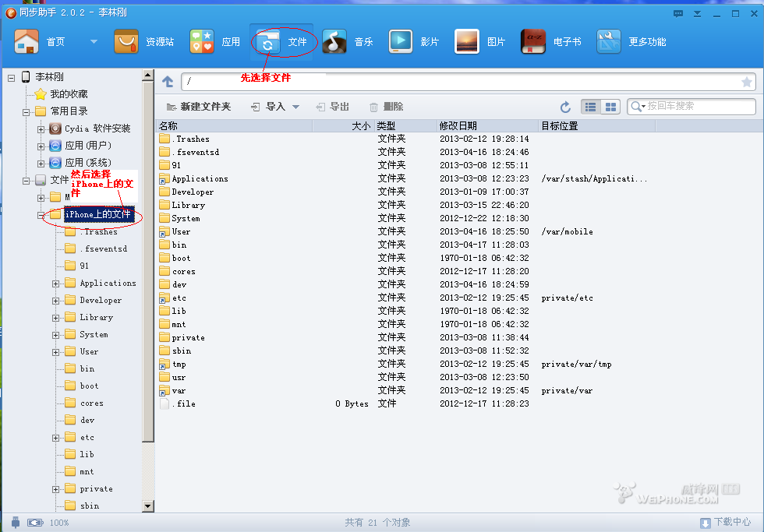Click the 应用 apps icon in toolbar
Image resolution: width=764 pixels, height=532 pixels.
point(202,42)
